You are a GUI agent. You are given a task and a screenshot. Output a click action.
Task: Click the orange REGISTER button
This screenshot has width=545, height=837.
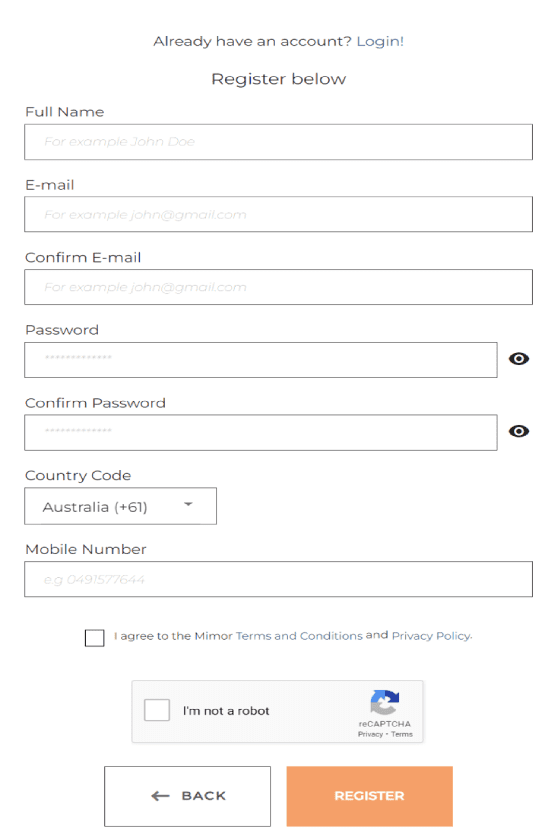[x=369, y=796]
